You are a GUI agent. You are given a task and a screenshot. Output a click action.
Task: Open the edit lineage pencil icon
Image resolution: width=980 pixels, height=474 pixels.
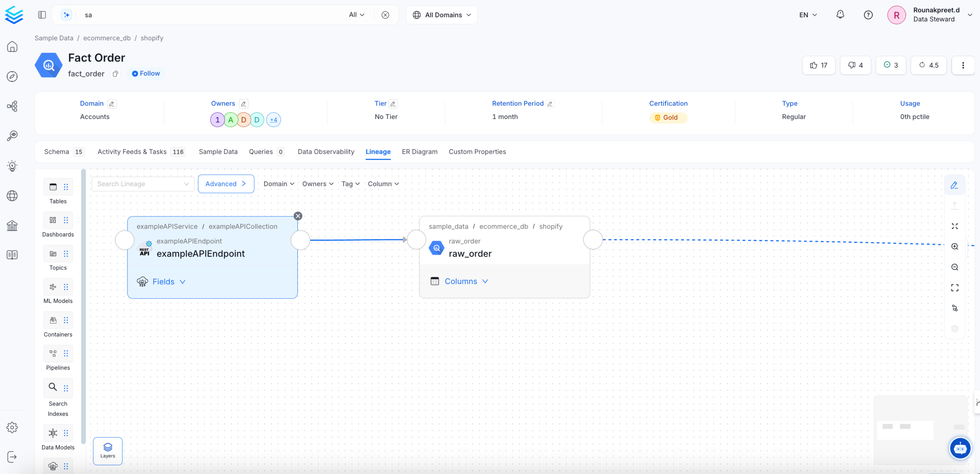pos(954,185)
